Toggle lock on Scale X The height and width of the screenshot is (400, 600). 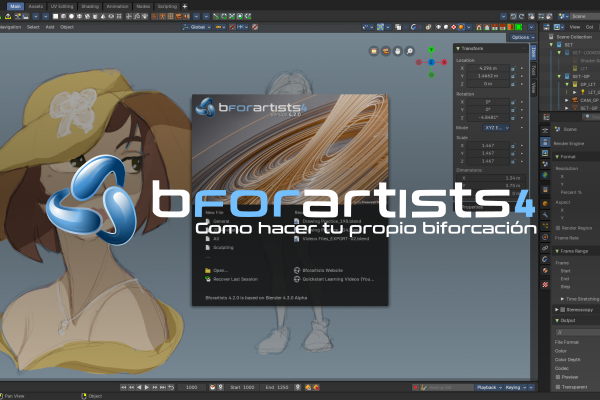click(514, 145)
